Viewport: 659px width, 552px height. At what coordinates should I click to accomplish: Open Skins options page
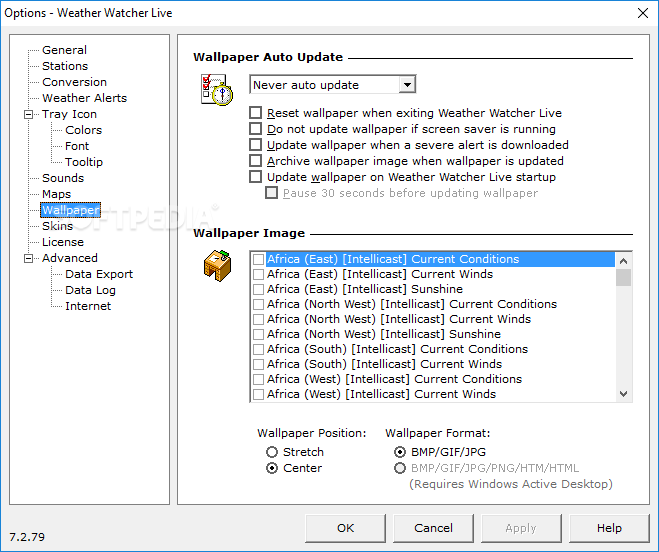pos(58,226)
